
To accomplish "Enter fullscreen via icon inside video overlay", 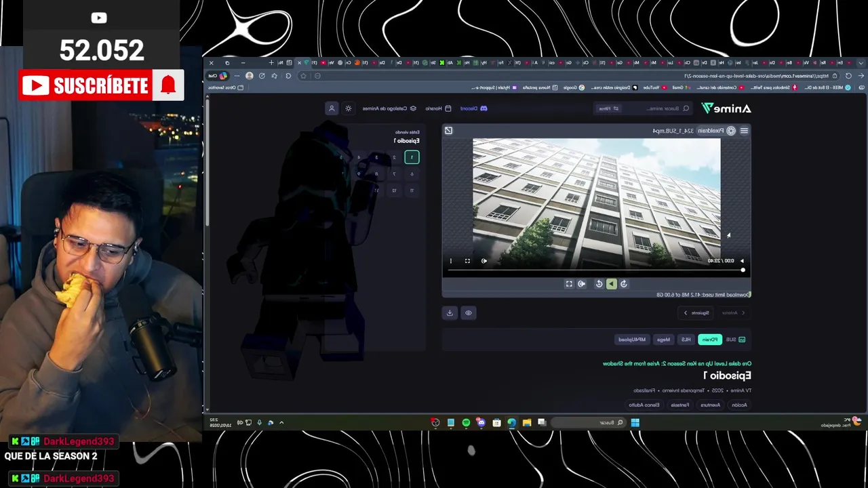I will [x=467, y=260].
